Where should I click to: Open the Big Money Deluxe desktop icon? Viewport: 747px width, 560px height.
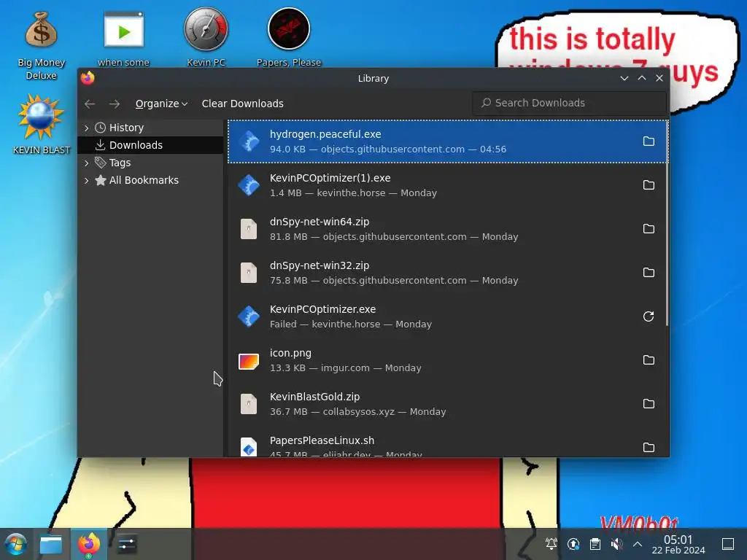[x=42, y=46]
